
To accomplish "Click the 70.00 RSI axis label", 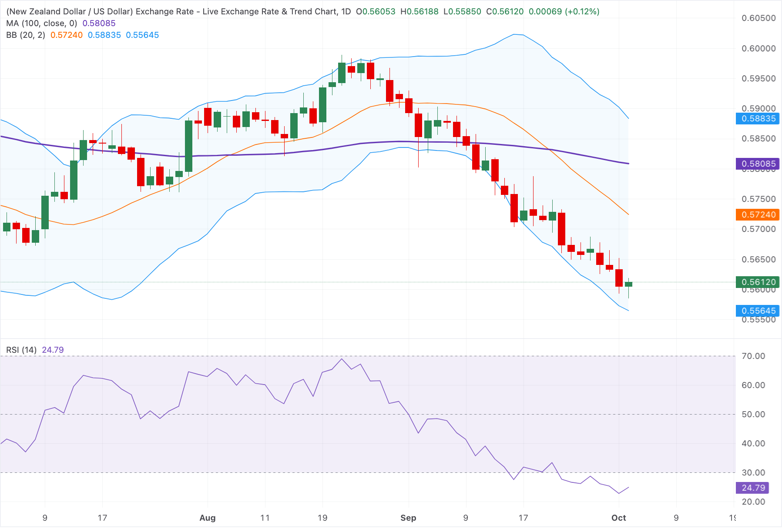I will (x=753, y=356).
